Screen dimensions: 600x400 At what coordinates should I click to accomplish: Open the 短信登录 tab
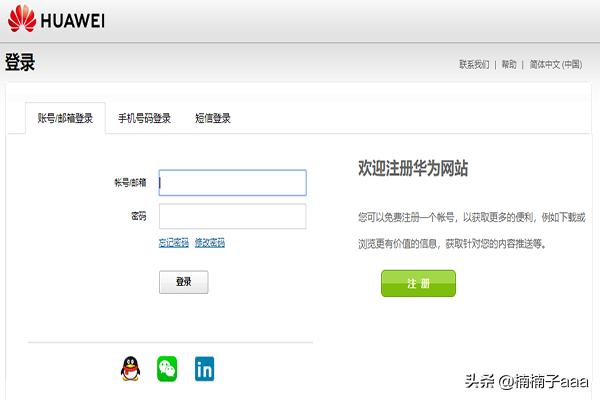coord(212,118)
